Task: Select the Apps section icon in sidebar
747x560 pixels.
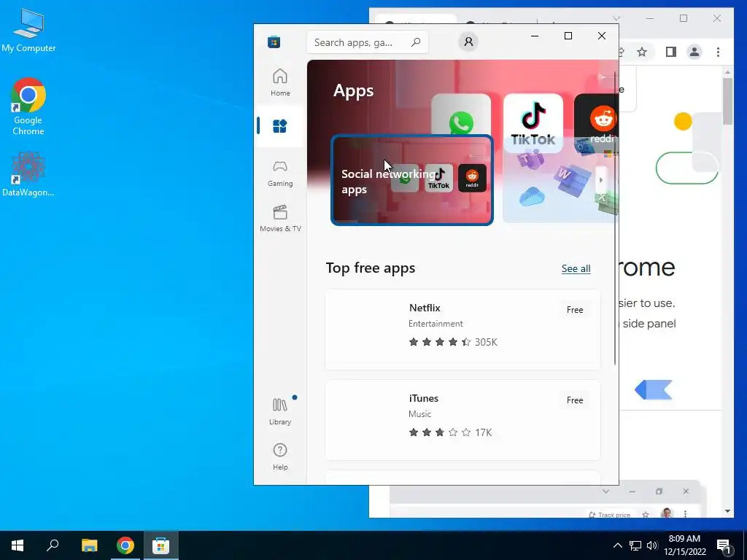Action: 279,126
